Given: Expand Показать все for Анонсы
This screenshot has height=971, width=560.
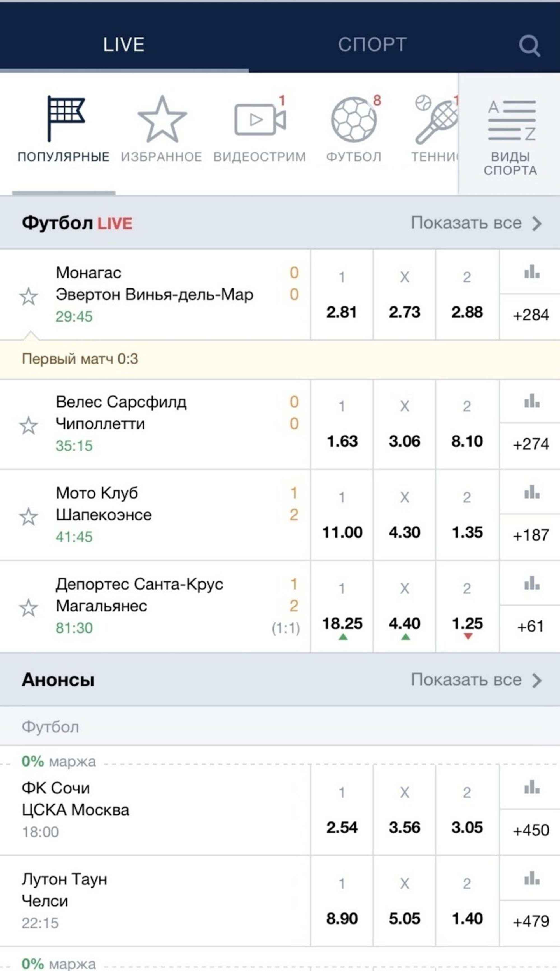Looking at the screenshot, I should click(x=476, y=680).
